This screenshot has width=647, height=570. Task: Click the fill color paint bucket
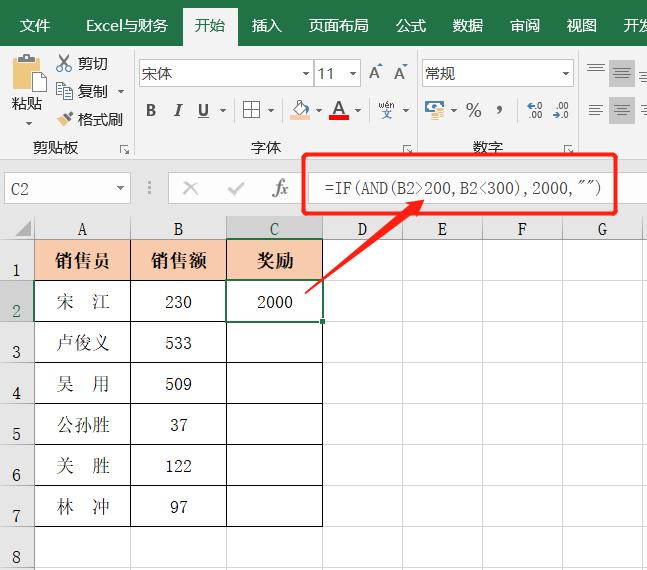(x=300, y=110)
